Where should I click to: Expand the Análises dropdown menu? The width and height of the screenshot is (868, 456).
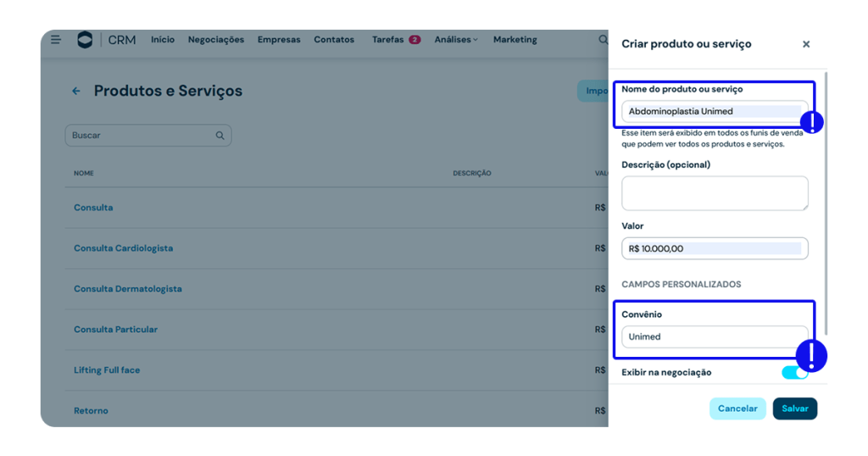(456, 40)
